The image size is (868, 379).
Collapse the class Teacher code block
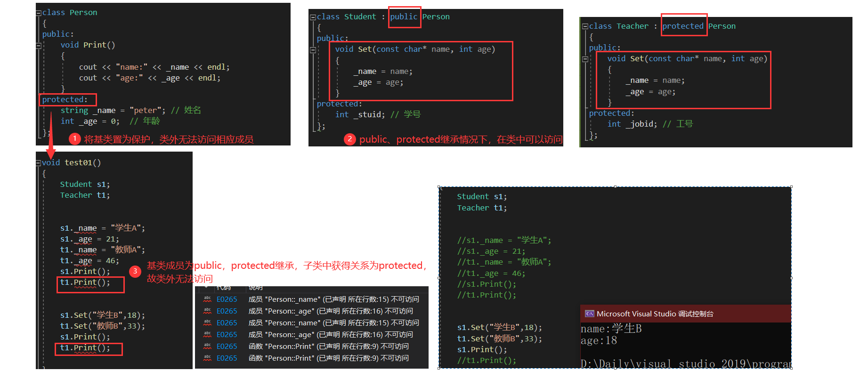click(x=585, y=26)
